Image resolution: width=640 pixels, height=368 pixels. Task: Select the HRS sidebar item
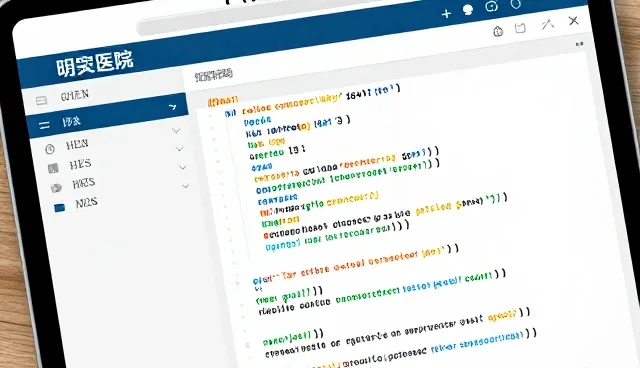[84, 183]
